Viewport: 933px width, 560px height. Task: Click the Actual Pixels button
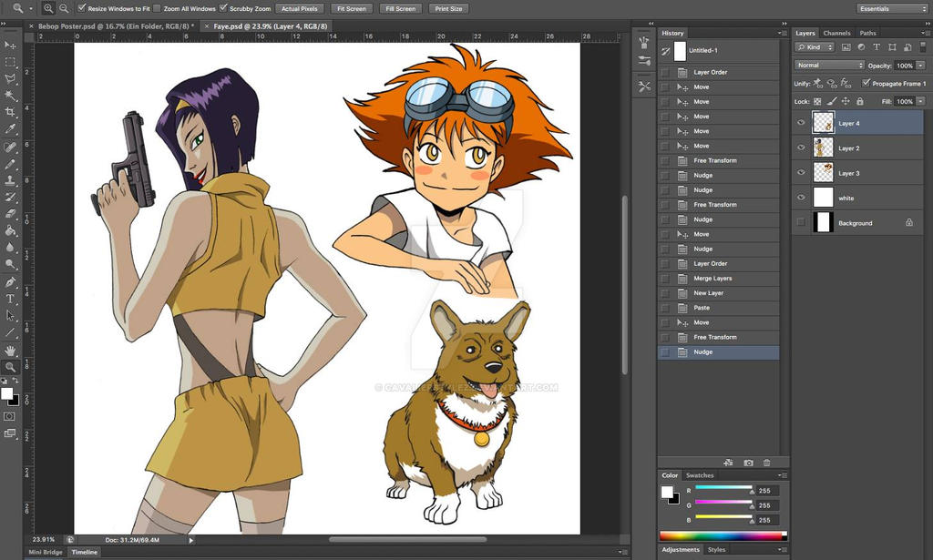click(x=299, y=8)
